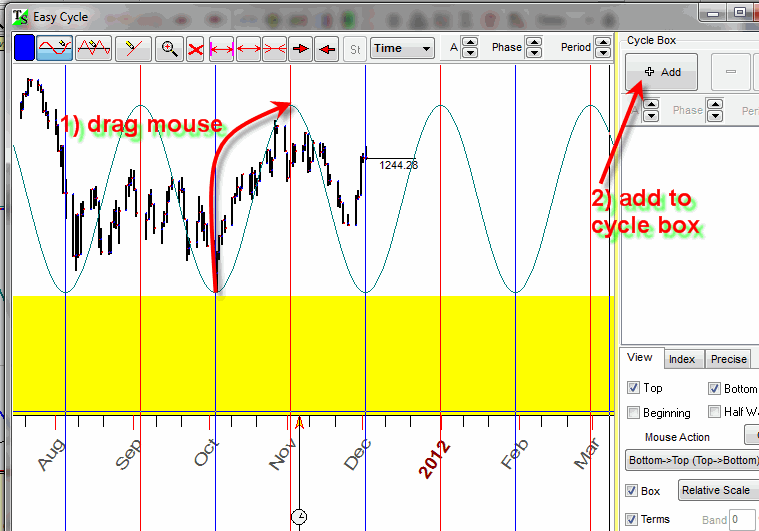Uncheck the Top checkbox

(x=633, y=388)
